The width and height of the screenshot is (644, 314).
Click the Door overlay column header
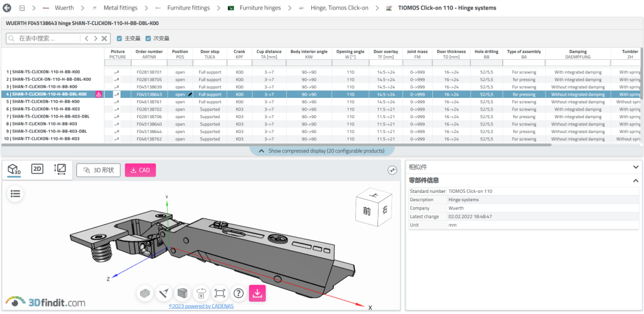point(386,54)
